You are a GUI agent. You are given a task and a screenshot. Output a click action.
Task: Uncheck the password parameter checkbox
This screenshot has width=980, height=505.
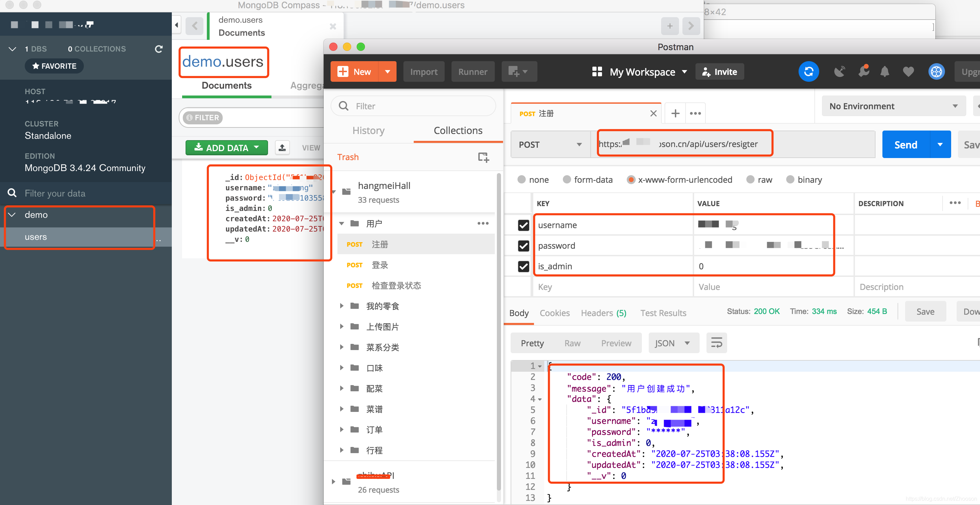[x=523, y=246]
